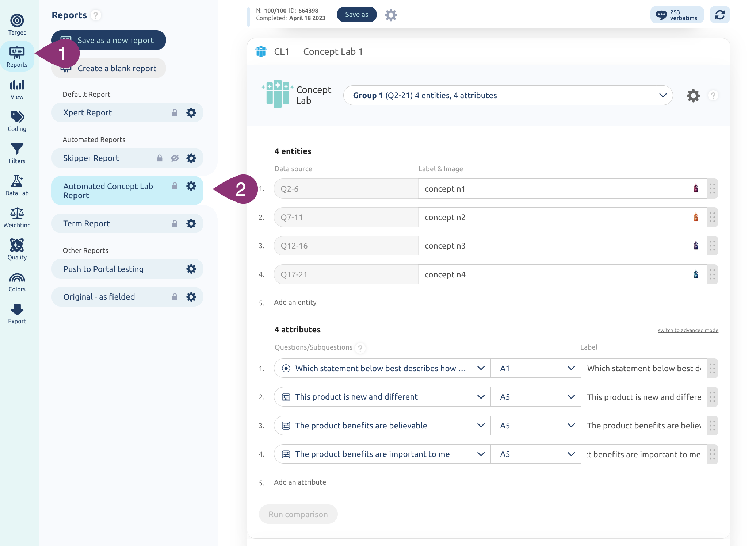Open the Export download icon
Viewport: 756px width, 546px height.
click(17, 309)
